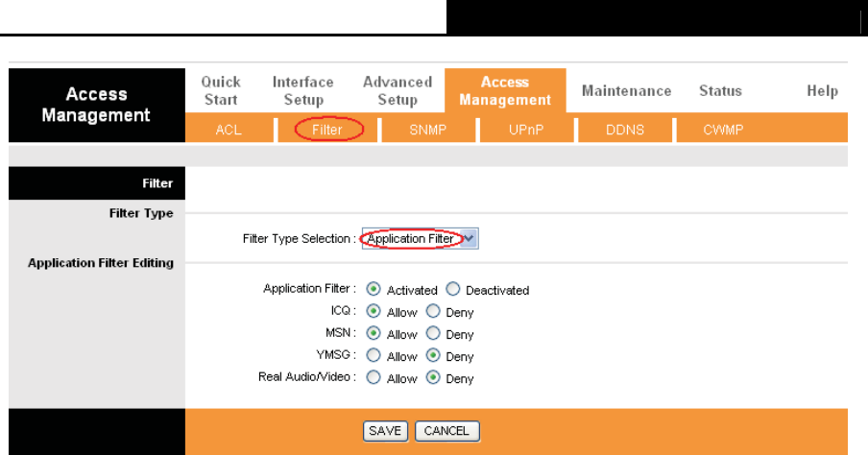This screenshot has height=455, width=868.
Task: Click the 'Application Filter Editing' label
Action: (x=101, y=263)
